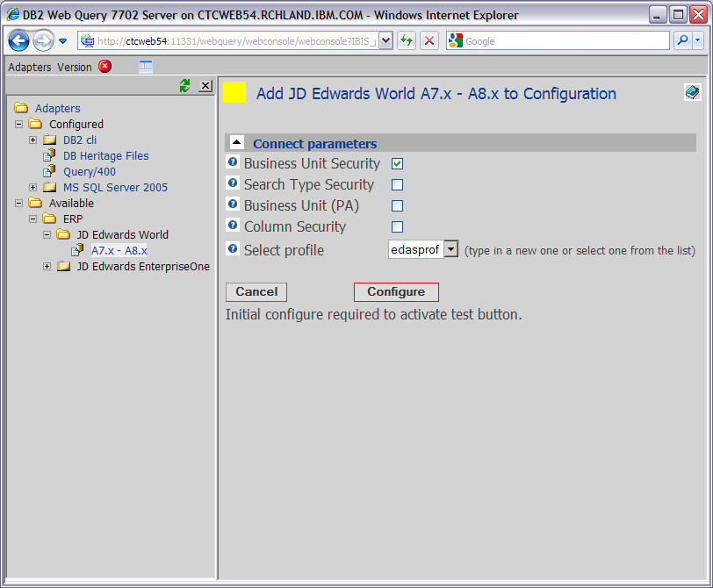Click the DB Heritage Files adapter icon

[49, 156]
